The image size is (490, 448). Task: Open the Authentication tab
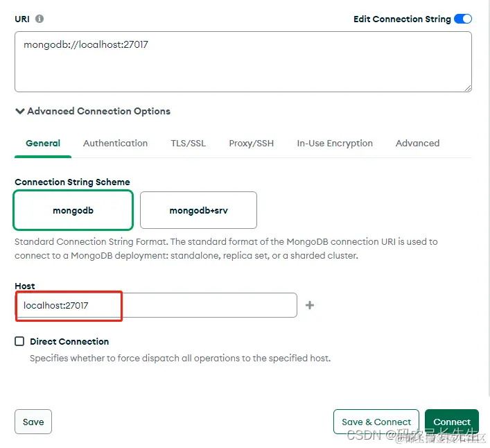115,144
